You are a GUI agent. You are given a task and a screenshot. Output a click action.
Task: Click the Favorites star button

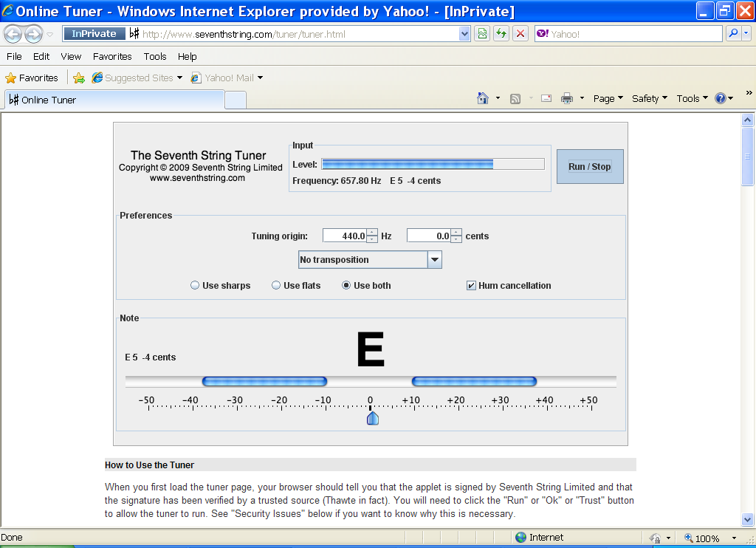click(32, 78)
